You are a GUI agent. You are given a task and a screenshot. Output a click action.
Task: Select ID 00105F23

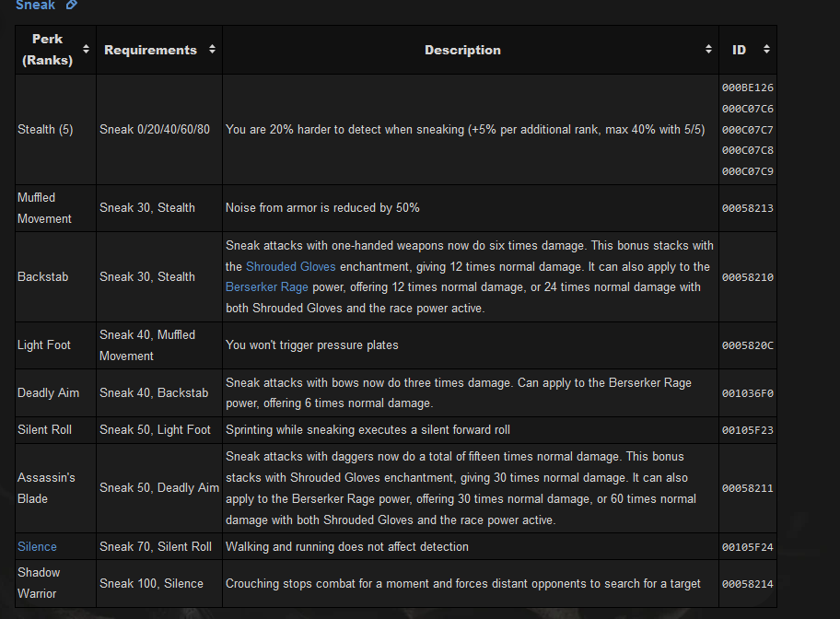747,430
